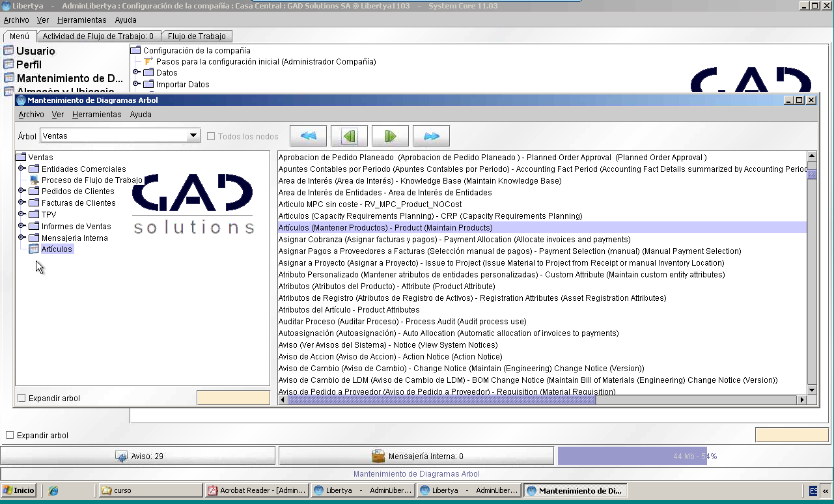
Task: Select Articulo MPC sin coste row
Action: pos(542,204)
